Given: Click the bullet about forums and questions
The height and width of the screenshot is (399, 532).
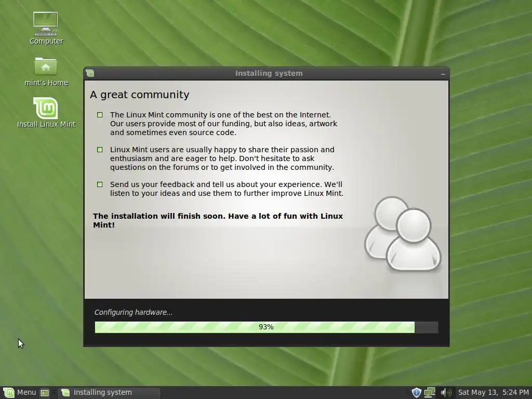Looking at the screenshot, I should coord(222,158).
